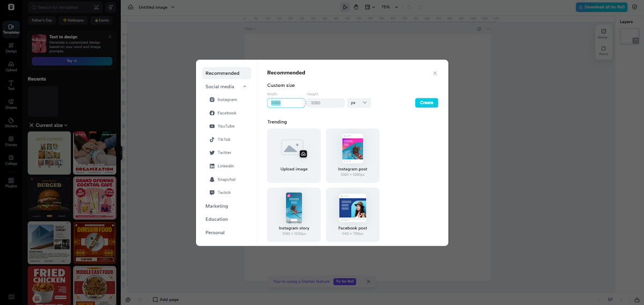Click the Height input field
644x305 pixels.
[x=325, y=103]
